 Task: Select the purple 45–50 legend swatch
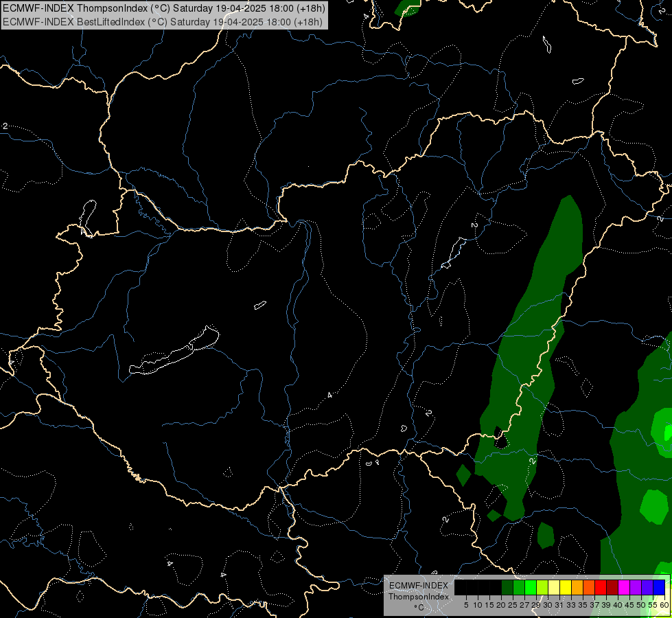[x=636, y=587]
